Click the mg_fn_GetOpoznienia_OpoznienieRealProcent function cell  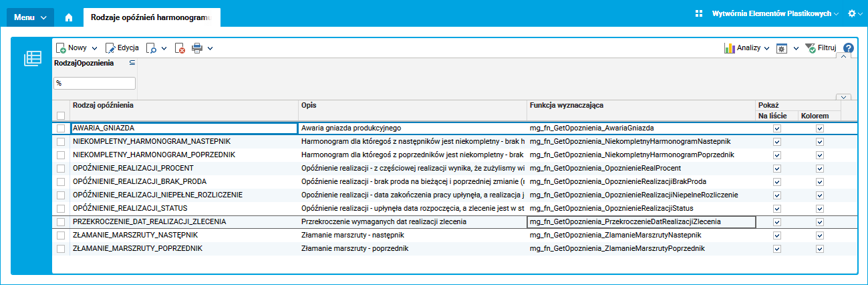click(x=641, y=169)
